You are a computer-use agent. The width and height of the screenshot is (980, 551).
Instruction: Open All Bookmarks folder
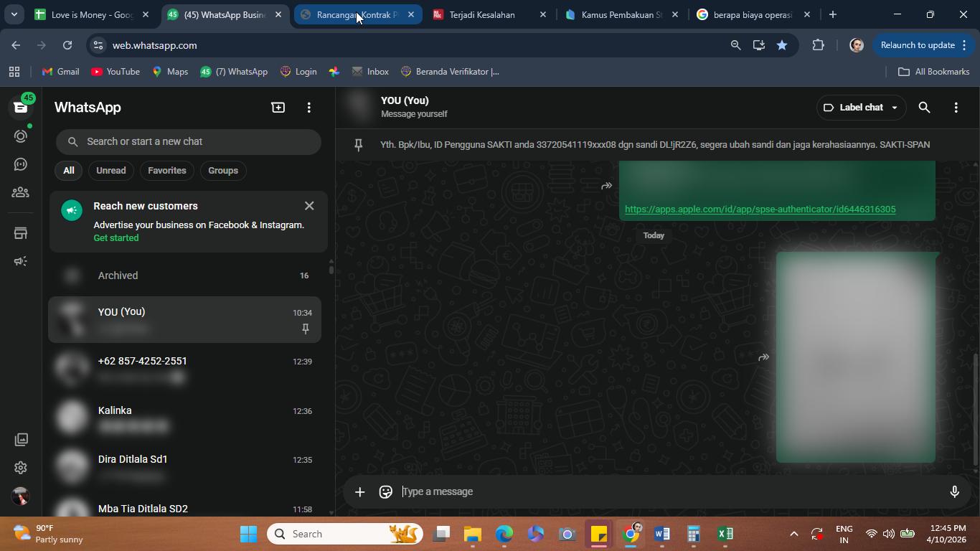(934, 72)
